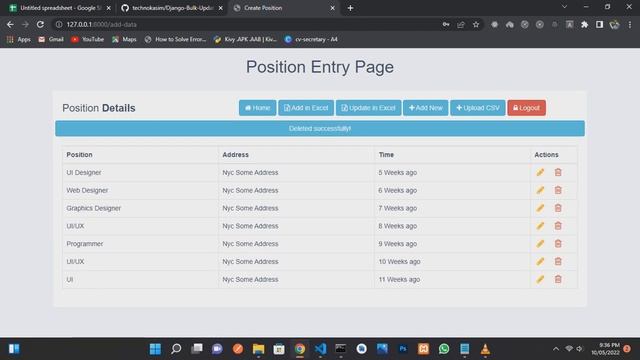Open taskbar Search magnifier
Screen dimensions: 640x360
tap(176, 349)
